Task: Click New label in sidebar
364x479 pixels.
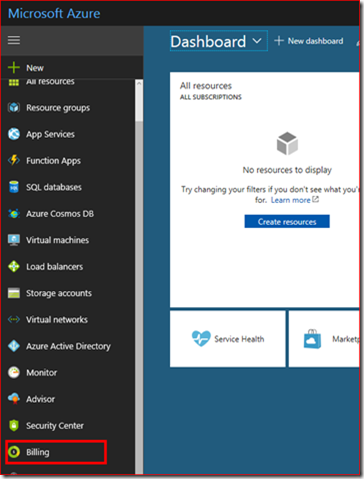Action: point(35,68)
